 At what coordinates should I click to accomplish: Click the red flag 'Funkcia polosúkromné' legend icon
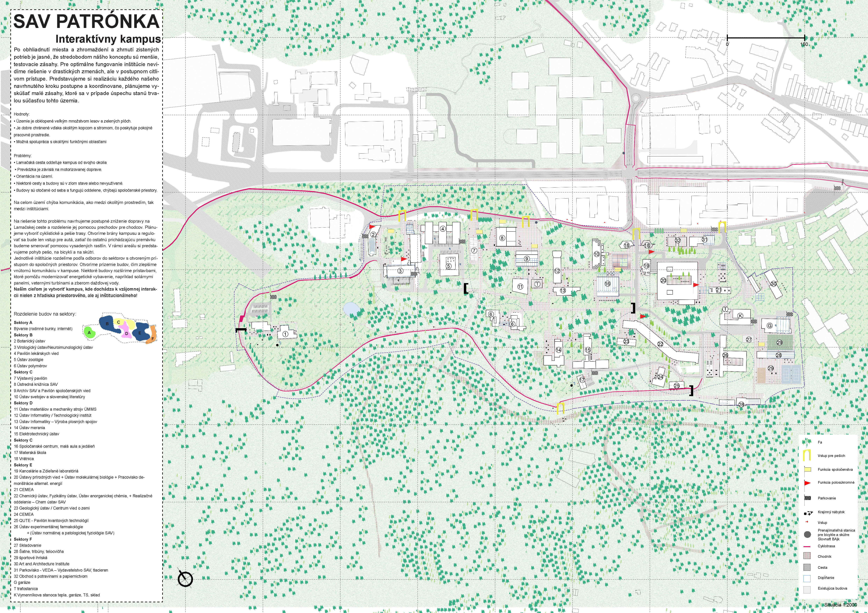pos(808,483)
